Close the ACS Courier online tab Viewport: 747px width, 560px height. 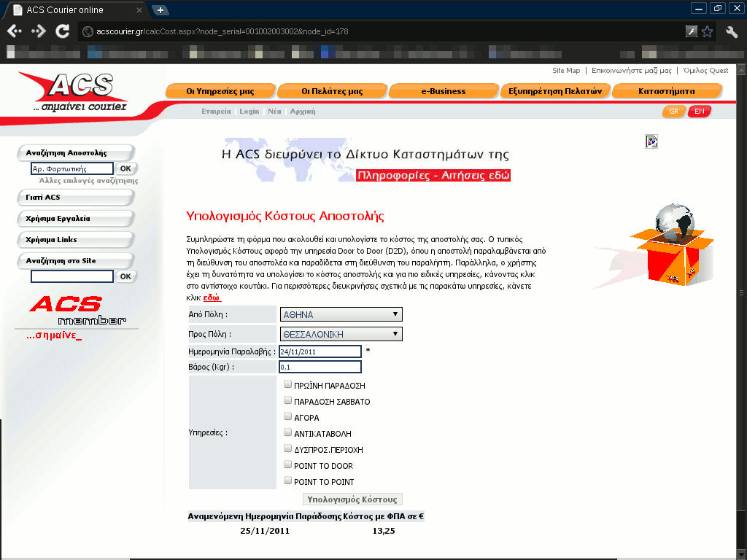tap(139, 10)
